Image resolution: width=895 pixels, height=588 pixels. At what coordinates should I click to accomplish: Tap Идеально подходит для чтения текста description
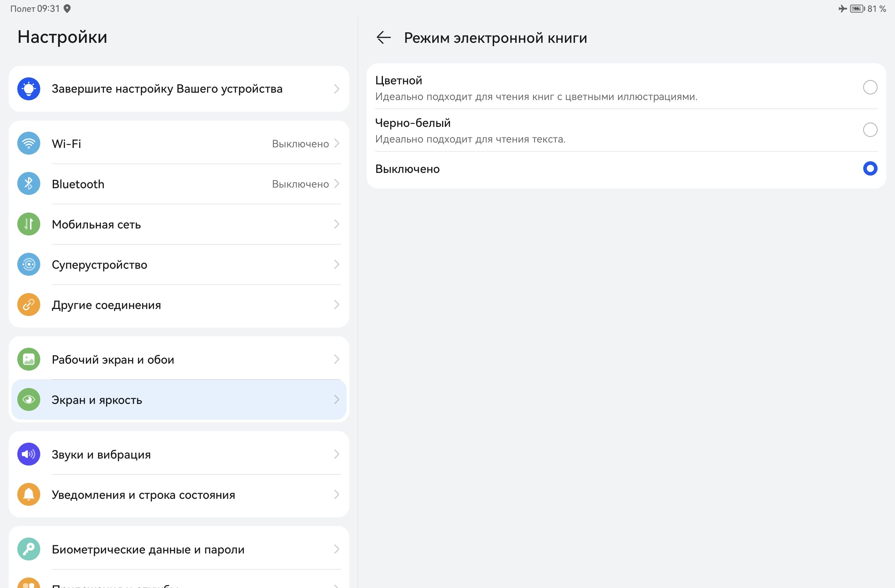coord(470,139)
